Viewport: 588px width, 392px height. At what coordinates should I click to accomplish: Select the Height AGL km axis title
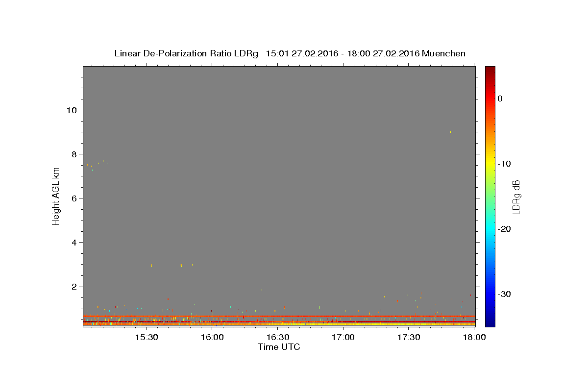56,196
